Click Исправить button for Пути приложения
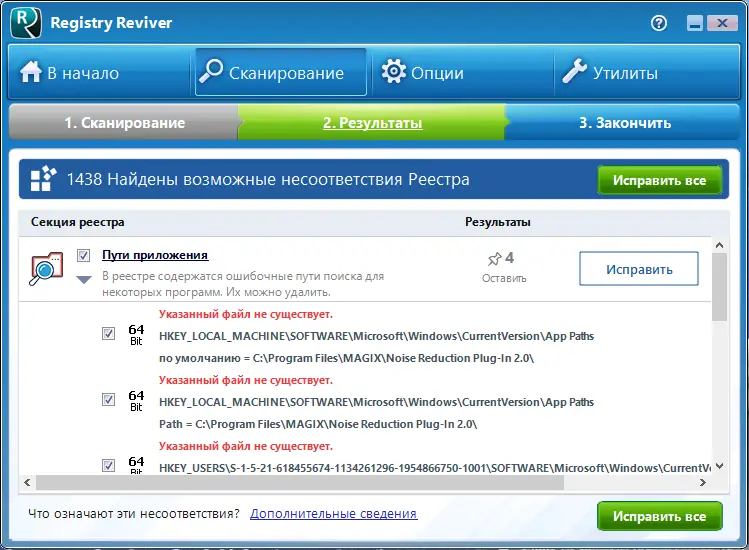Image resolution: width=749 pixels, height=550 pixels. point(639,269)
